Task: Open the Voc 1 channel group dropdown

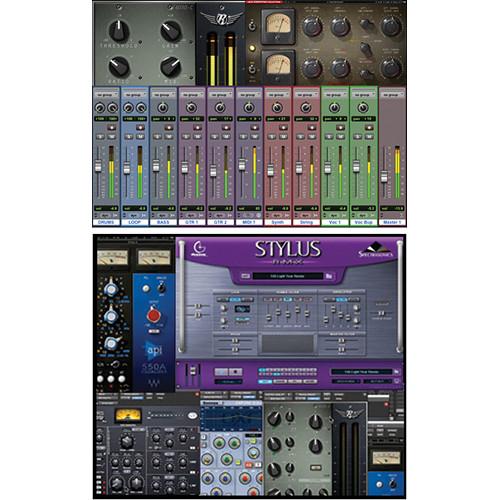Action: (x=335, y=95)
